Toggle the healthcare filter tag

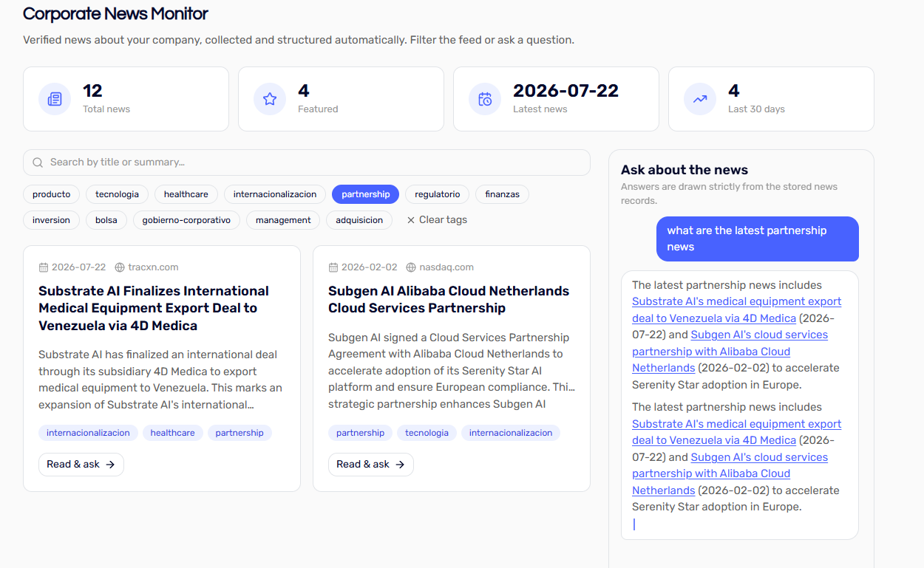click(186, 194)
